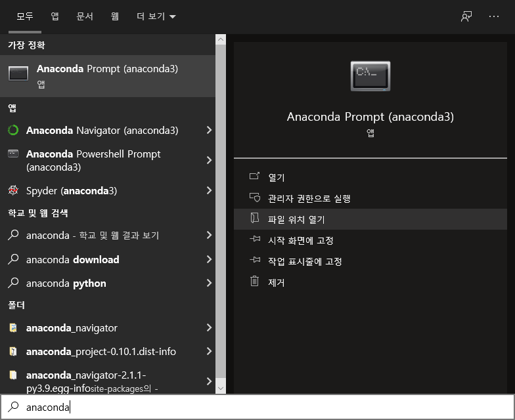Open the three-dots options menu
515x420 pixels.
pyautogui.click(x=494, y=16)
